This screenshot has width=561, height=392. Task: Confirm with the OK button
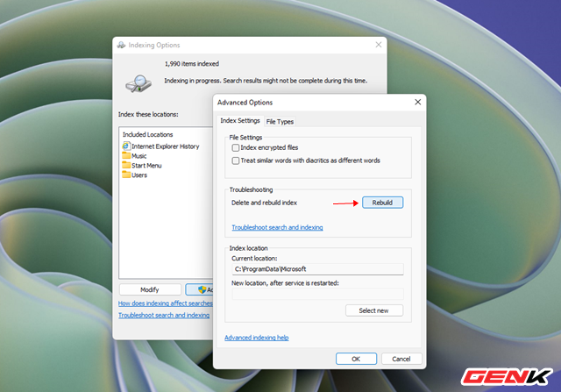(x=356, y=359)
